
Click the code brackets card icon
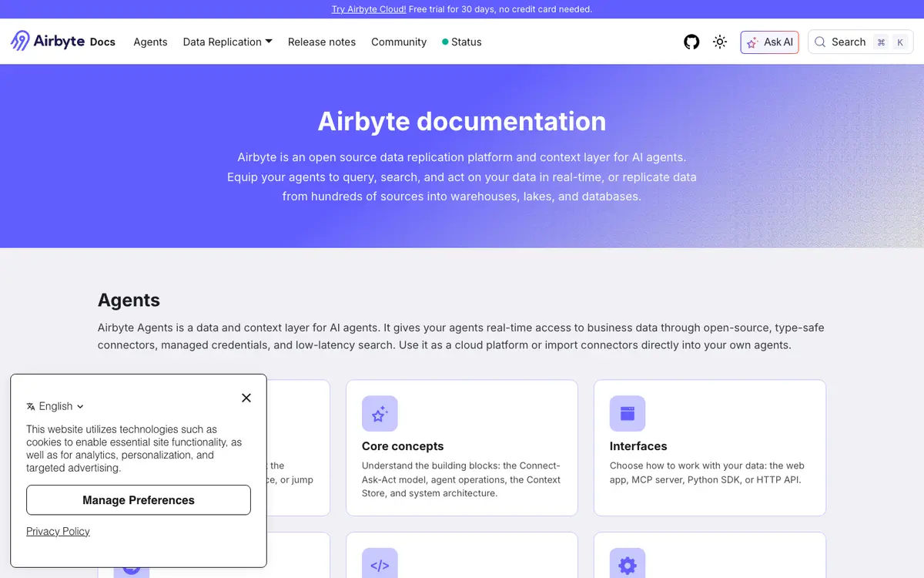coord(380,565)
